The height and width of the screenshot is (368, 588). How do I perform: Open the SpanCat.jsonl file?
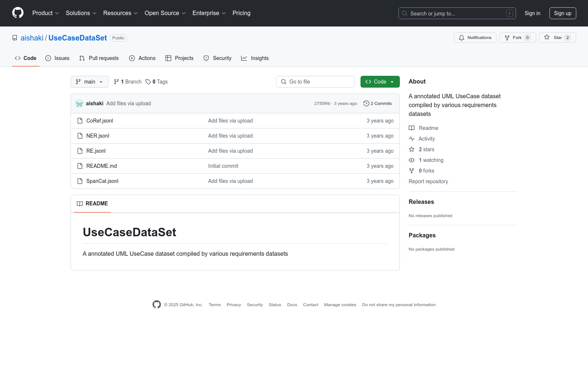(x=102, y=181)
